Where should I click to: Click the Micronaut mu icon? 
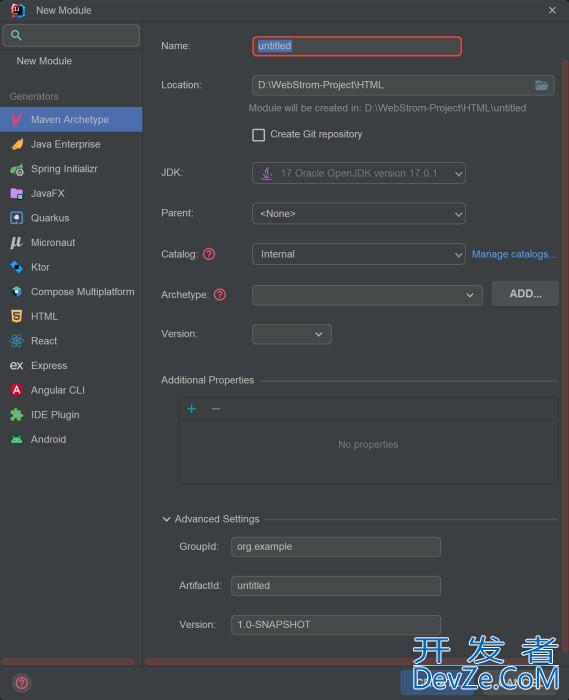[x=17, y=242]
